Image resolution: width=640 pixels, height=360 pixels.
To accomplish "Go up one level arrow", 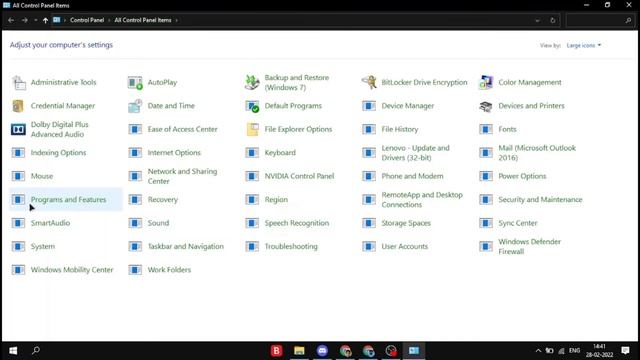I will (45, 20).
